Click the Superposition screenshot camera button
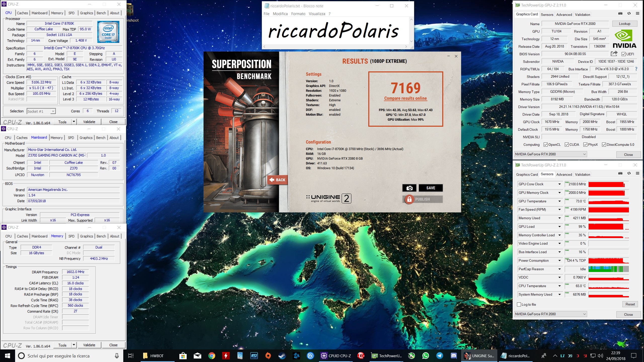This screenshot has width=644, height=362. [409, 188]
